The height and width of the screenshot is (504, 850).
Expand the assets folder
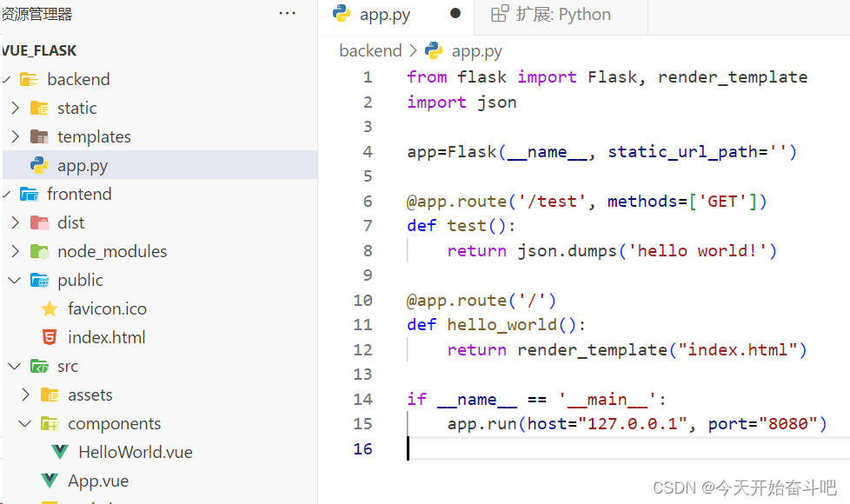pyautogui.click(x=24, y=395)
